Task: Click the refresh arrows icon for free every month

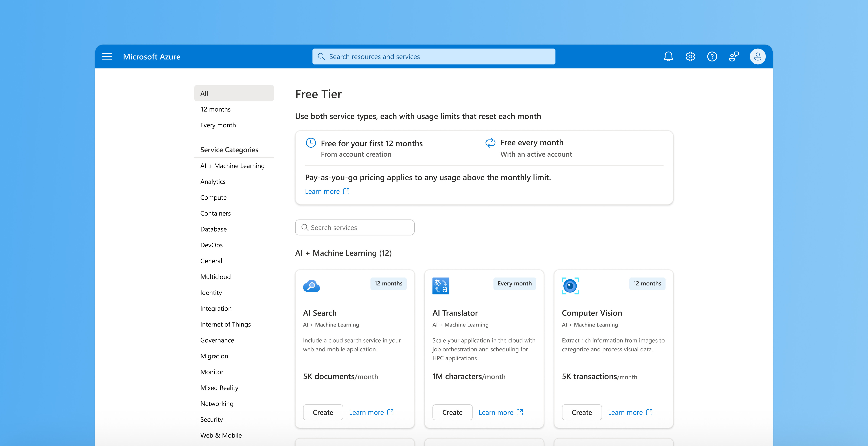Action: click(x=490, y=143)
